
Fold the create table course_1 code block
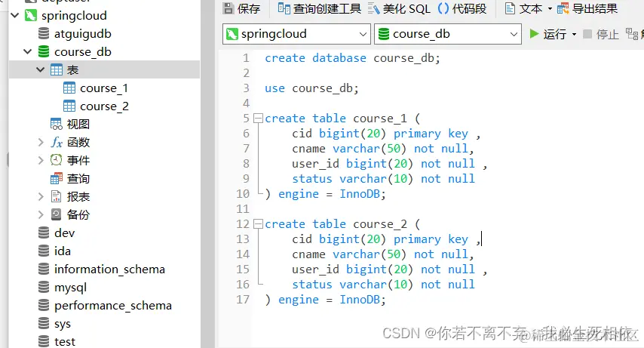(x=258, y=119)
